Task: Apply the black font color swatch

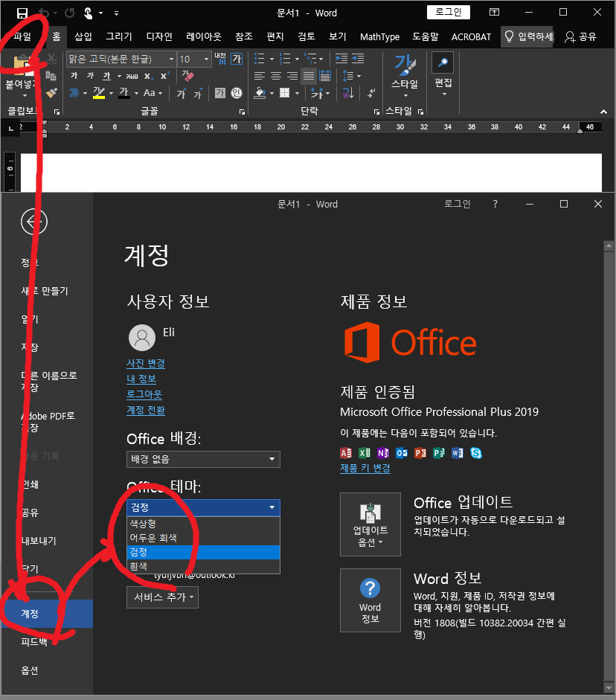Action: click(124, 93)
